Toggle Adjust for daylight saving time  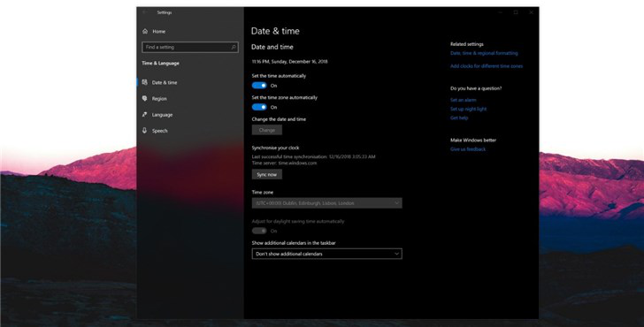pyautogui.click(x=259, y=231)
